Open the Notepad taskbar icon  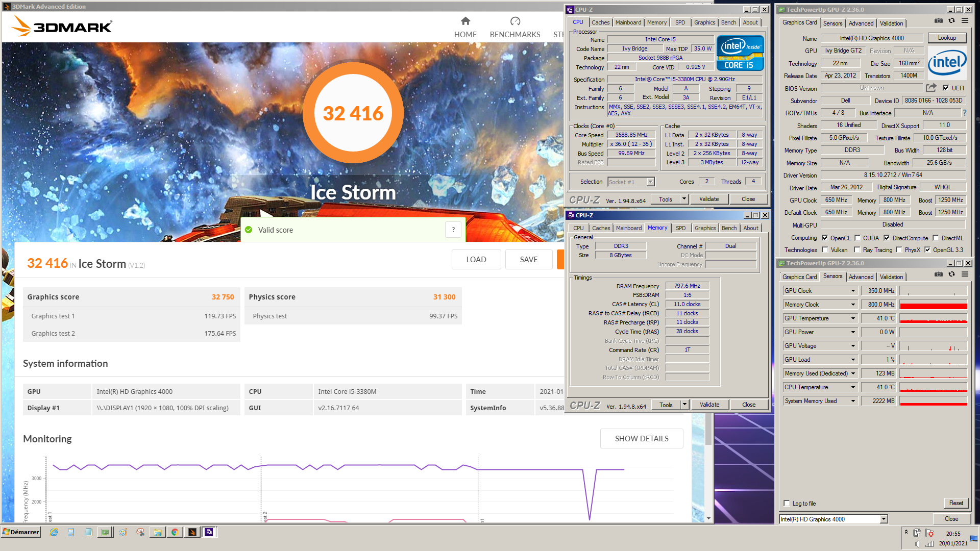pyautogui.click(x=88, y=532)
